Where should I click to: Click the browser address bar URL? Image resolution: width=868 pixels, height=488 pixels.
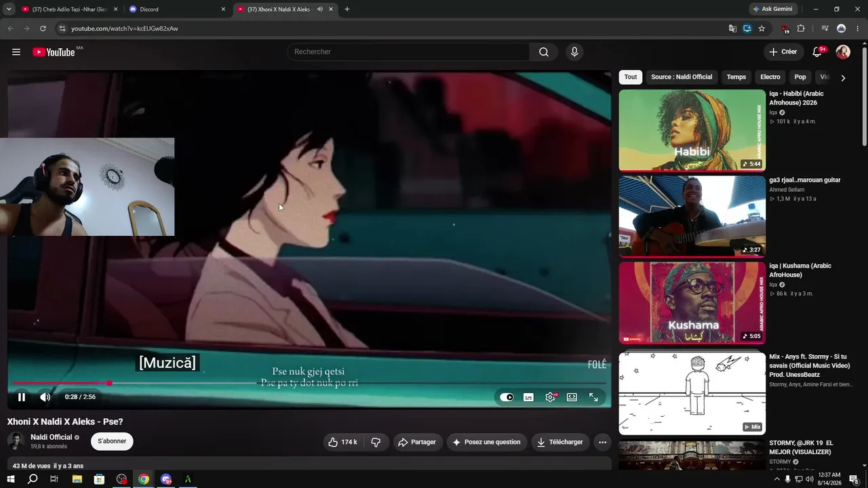[x=125, y=28]
